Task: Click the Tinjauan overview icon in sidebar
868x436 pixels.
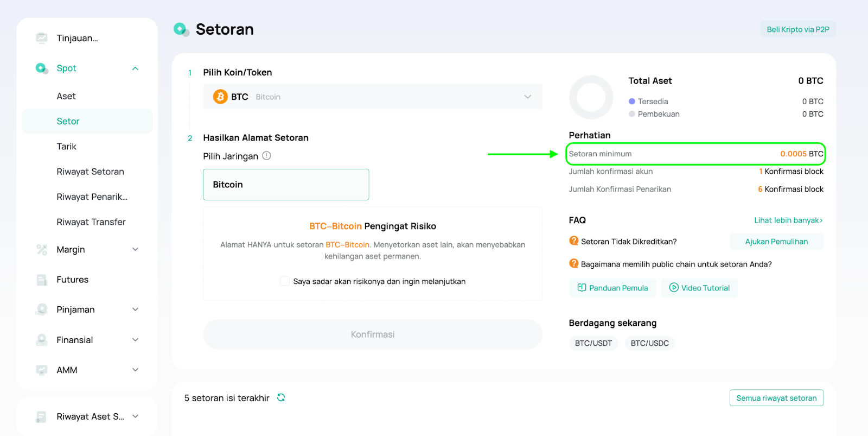Action: click(42, 38)
